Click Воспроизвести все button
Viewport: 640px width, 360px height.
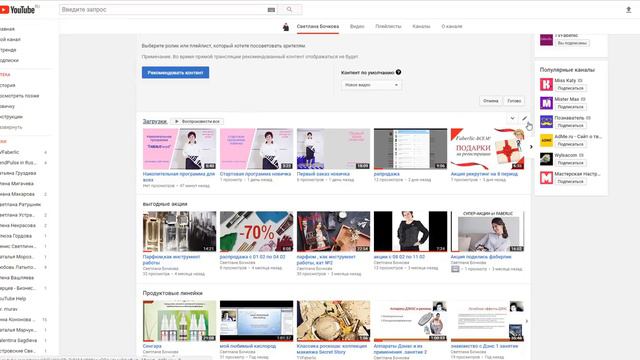[197, 122]
